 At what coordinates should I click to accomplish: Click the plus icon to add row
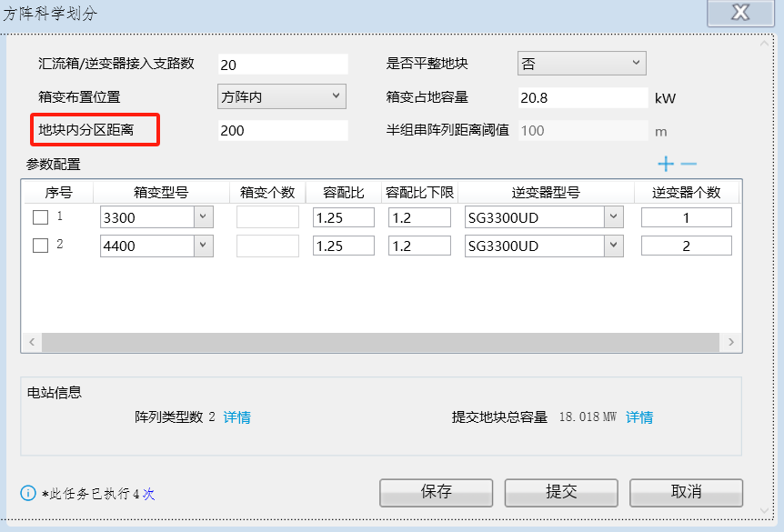point(666,164)
